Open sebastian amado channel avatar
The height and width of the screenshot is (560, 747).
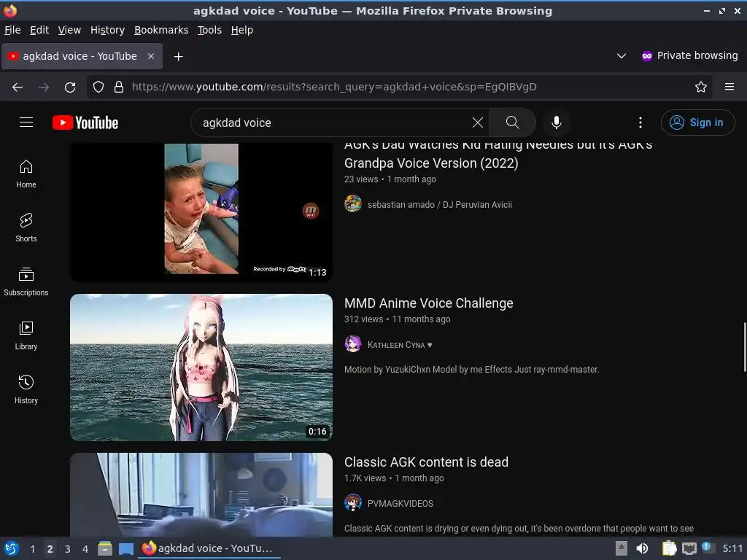tap(353, 204)
